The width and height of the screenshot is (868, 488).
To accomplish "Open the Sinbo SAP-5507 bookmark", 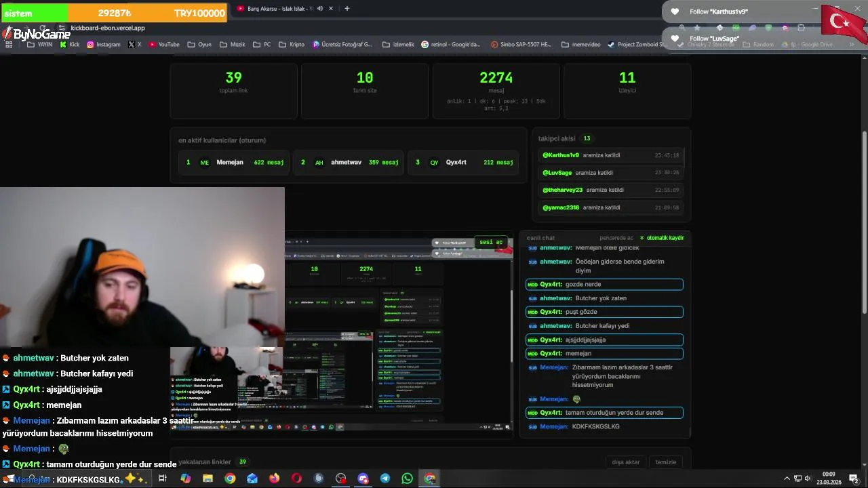I will (521, 45).
